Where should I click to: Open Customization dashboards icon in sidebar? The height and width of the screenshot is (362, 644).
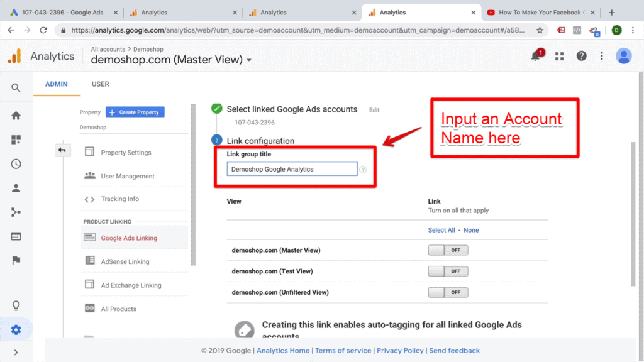point(16,140)
